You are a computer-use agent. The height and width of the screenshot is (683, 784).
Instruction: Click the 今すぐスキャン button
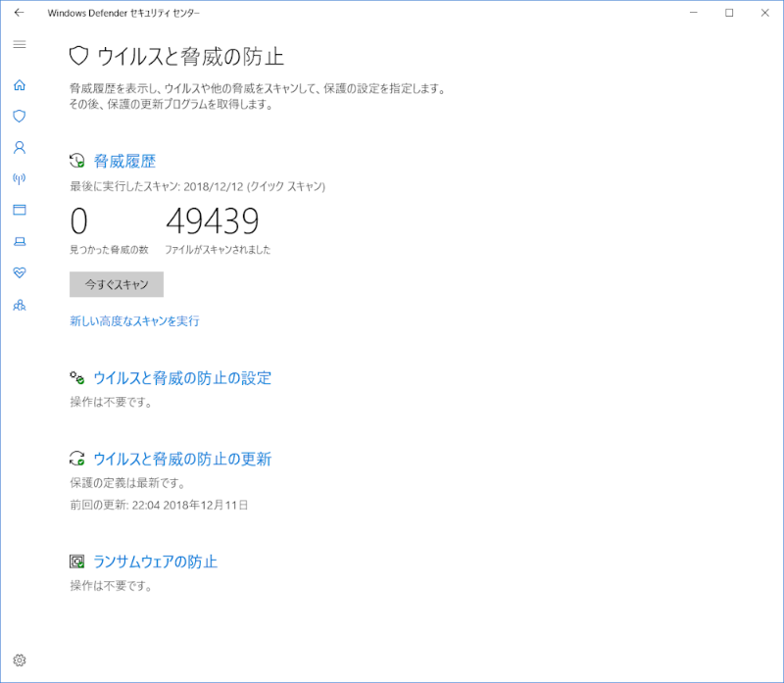[x=116, y=284]
